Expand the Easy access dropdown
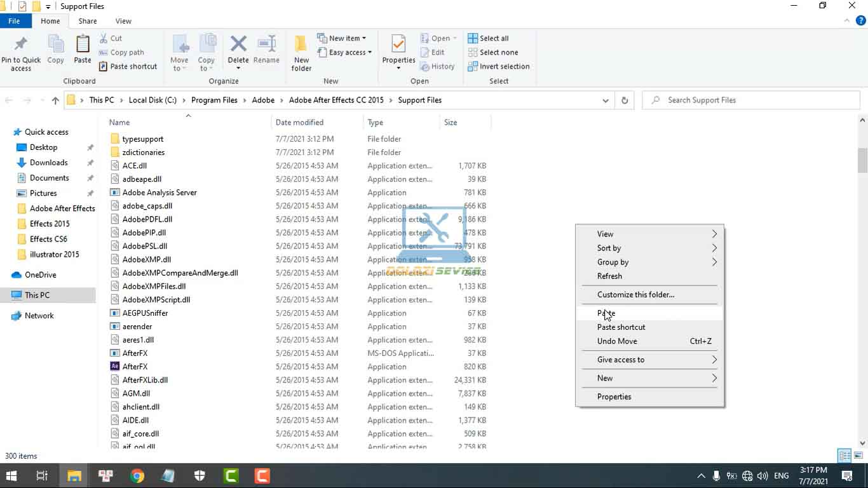 [350, 53]
